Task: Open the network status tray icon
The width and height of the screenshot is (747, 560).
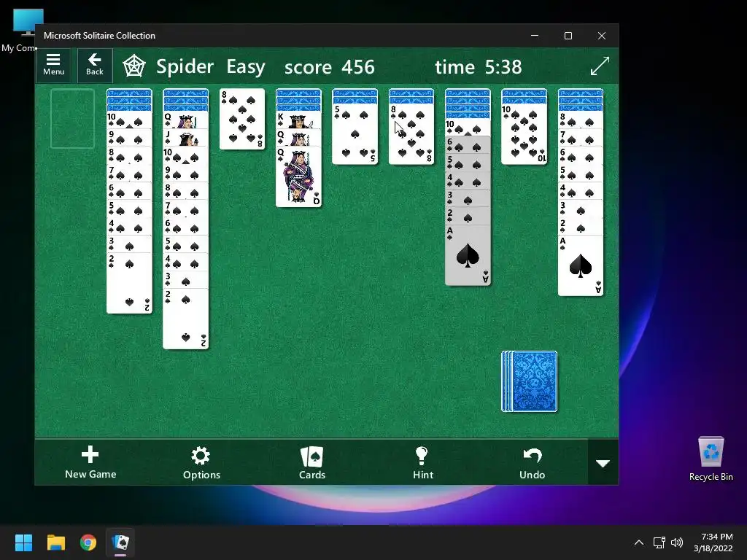Action: (x=659, y=542)
